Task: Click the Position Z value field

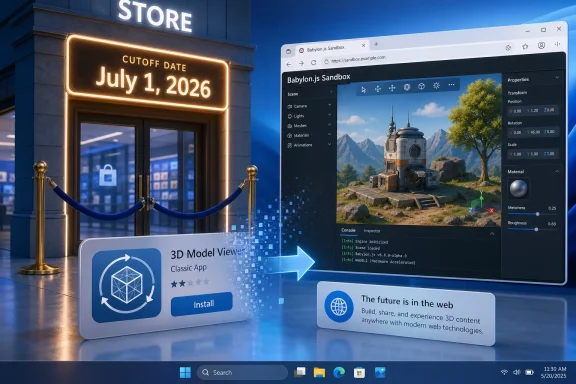Action: [550, 110]
